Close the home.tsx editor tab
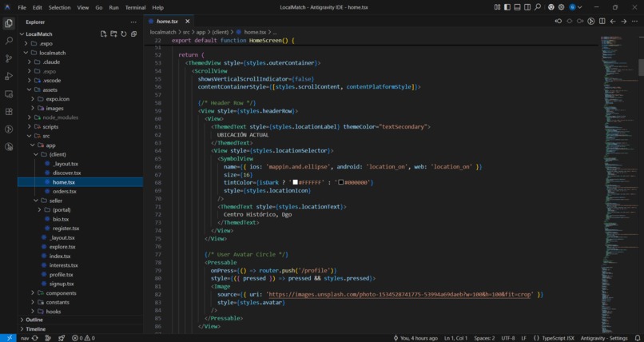Screen dimensions: 644x342 coord(188,22)
